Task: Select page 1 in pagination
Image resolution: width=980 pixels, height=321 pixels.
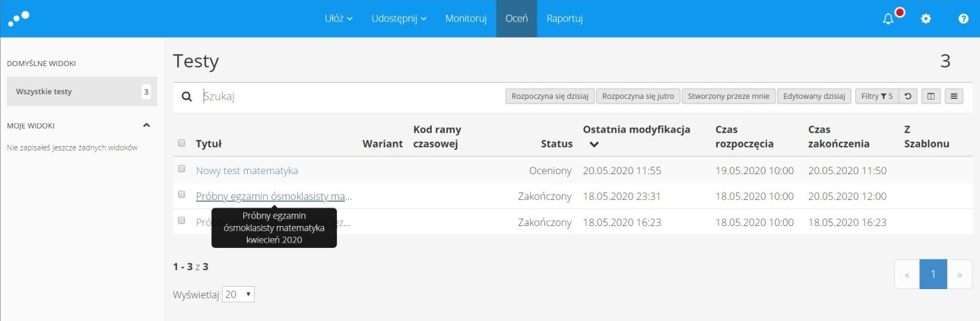Action: (x=934, y=275)
